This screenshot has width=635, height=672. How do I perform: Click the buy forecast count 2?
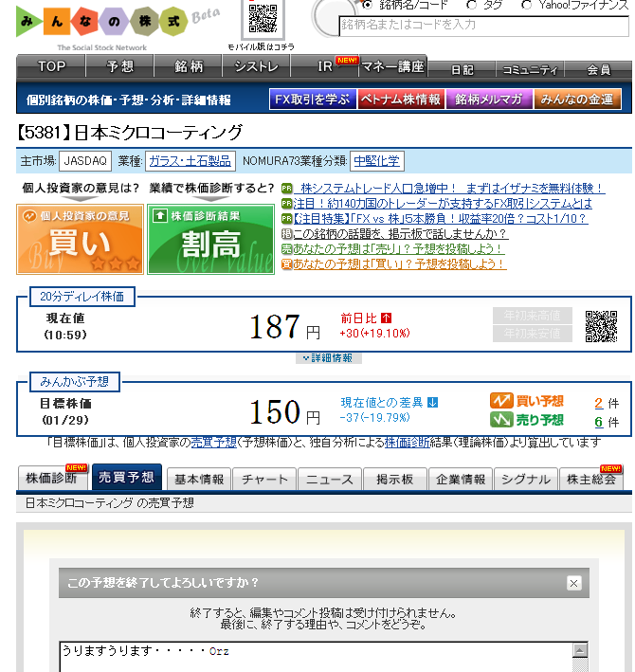(x=599, y=403)
